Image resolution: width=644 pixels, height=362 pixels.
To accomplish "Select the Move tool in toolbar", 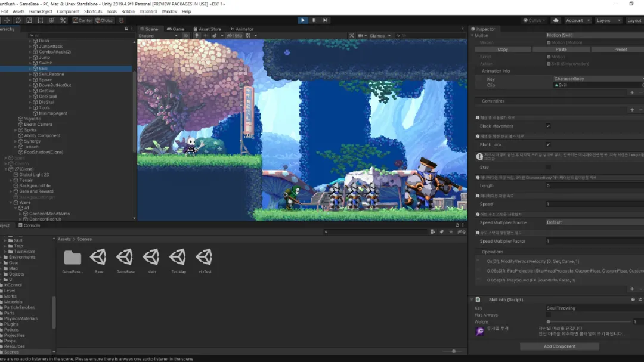I will click(6, 20).
